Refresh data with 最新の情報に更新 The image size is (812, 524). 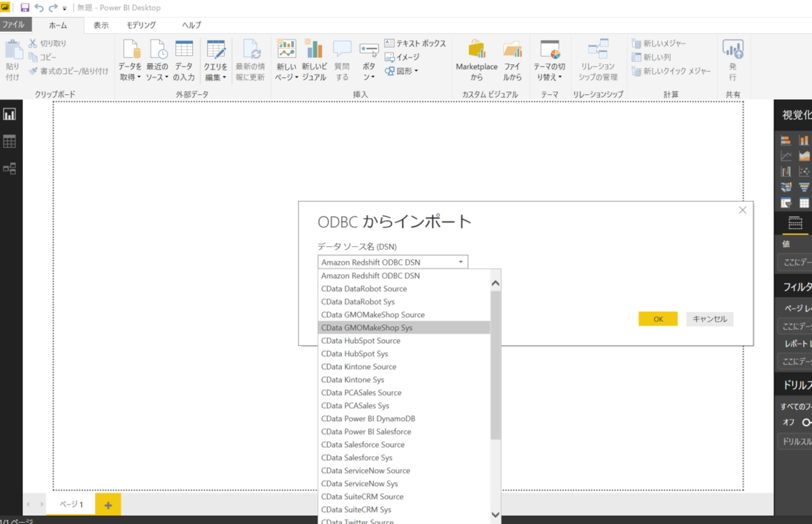point(250,58)
